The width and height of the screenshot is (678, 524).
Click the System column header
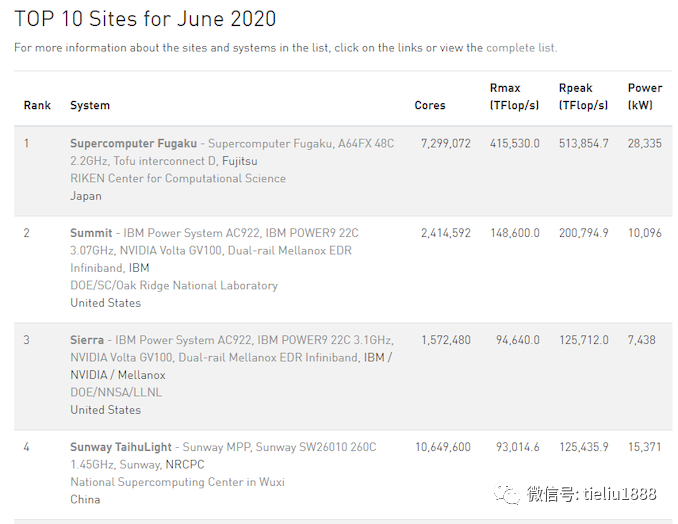[x=90, y=106]
